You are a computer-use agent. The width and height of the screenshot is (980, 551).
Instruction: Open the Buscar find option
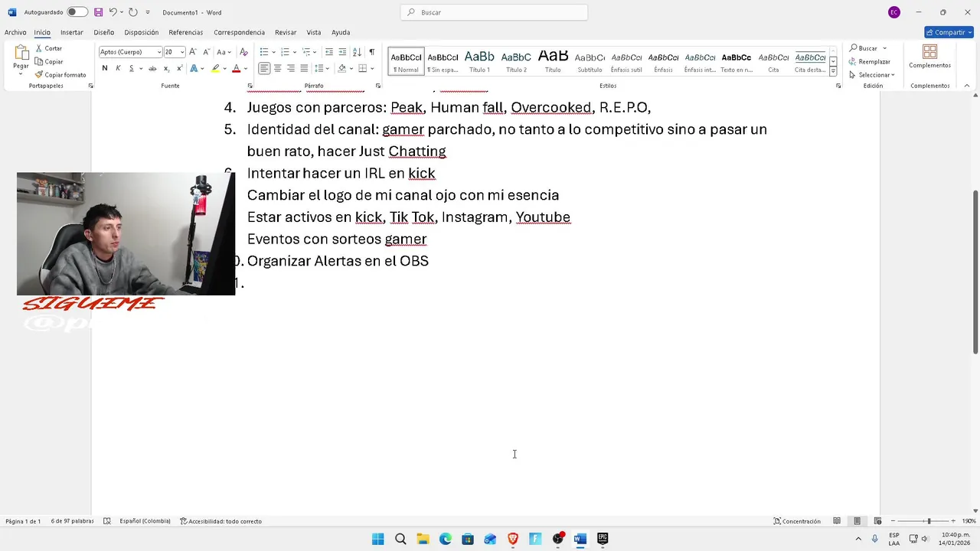point(864,48)
